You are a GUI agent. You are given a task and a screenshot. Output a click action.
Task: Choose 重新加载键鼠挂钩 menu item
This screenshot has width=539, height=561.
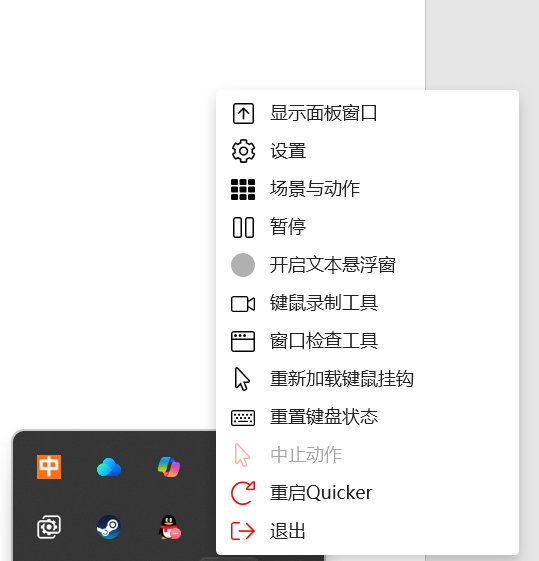tap(367, 379)
